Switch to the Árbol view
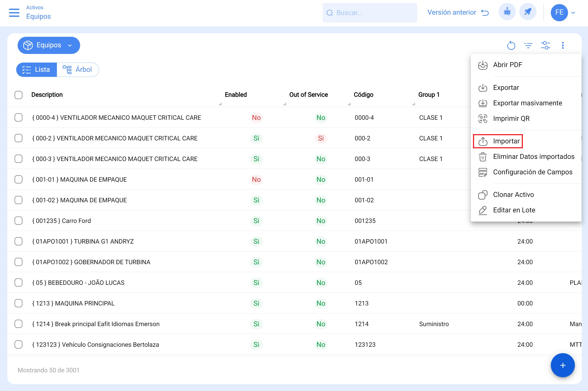This screenshot has height=391, width=588. 78,70
